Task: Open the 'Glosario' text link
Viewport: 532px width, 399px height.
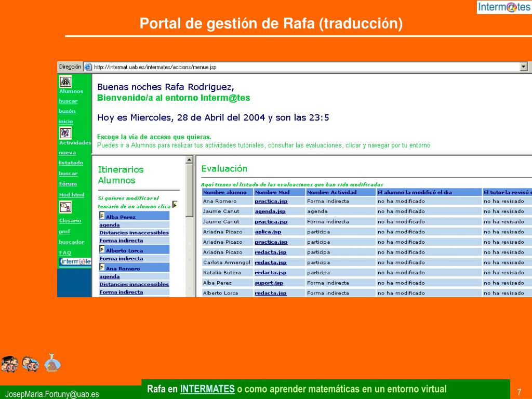Action: point(70,220)
